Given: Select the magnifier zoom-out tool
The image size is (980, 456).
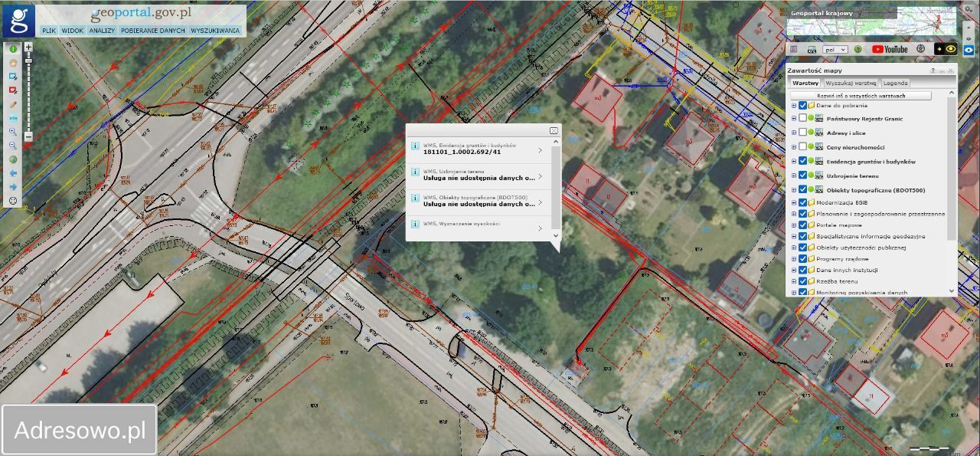Looking at the screenshot, I should (x=13, y=146).
